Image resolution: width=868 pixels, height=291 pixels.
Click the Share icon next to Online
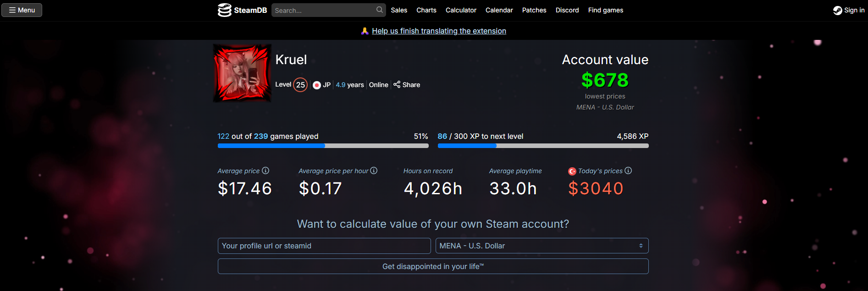[x=397, y=84]
